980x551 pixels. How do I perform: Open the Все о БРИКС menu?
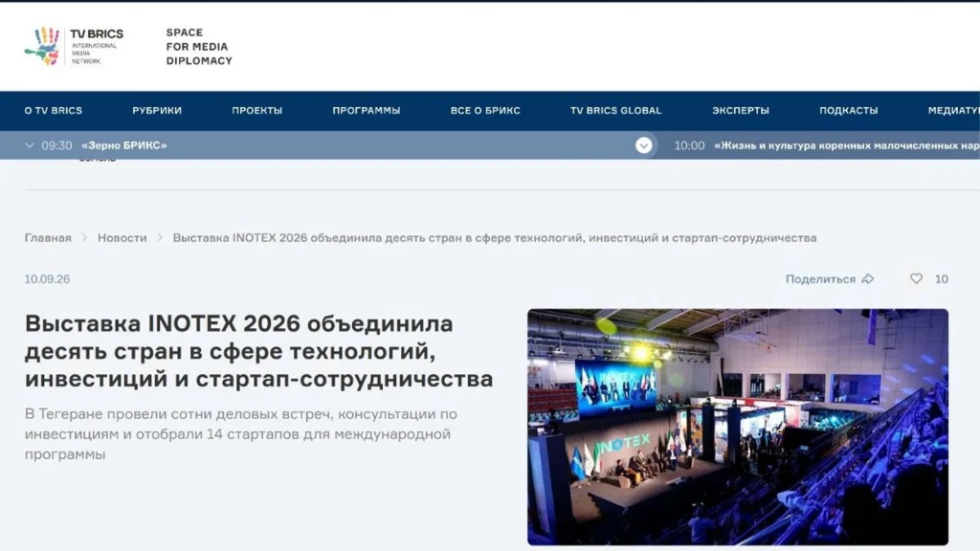pyautogui.click(x=485, y=111)
